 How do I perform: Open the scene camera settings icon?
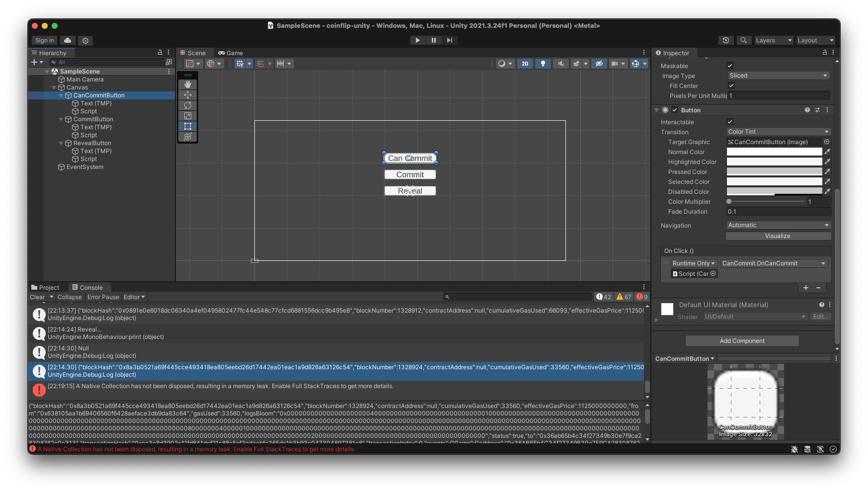pyautogui.click(x=615, y=64)
